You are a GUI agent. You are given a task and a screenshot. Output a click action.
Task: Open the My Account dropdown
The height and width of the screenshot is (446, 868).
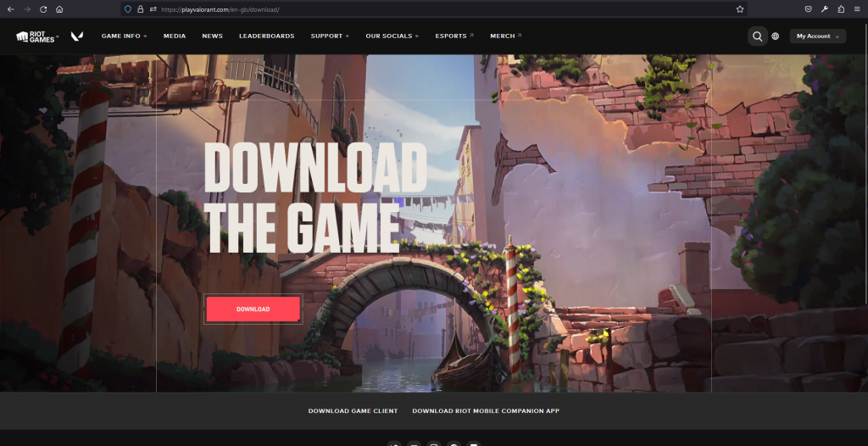click(817, 36)
